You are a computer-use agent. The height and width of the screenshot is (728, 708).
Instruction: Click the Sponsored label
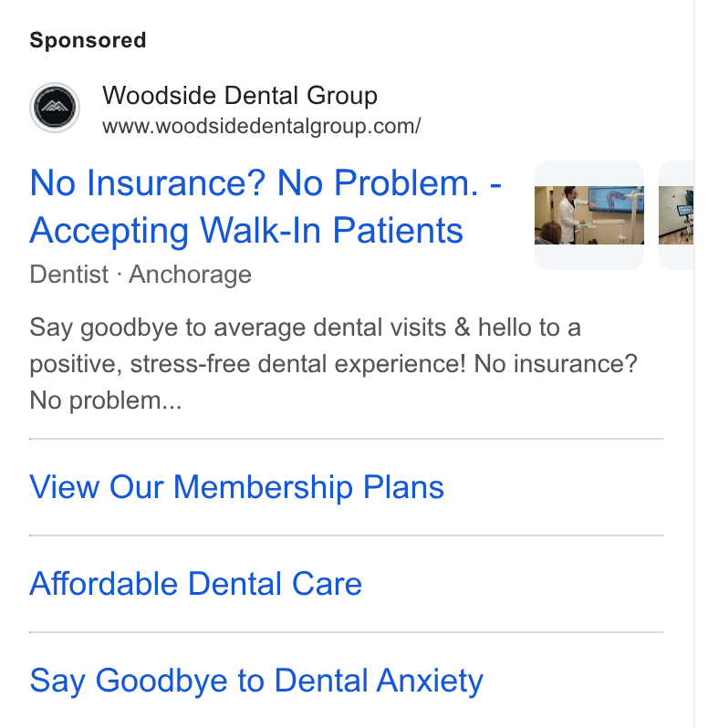click(x=88, y=40)
